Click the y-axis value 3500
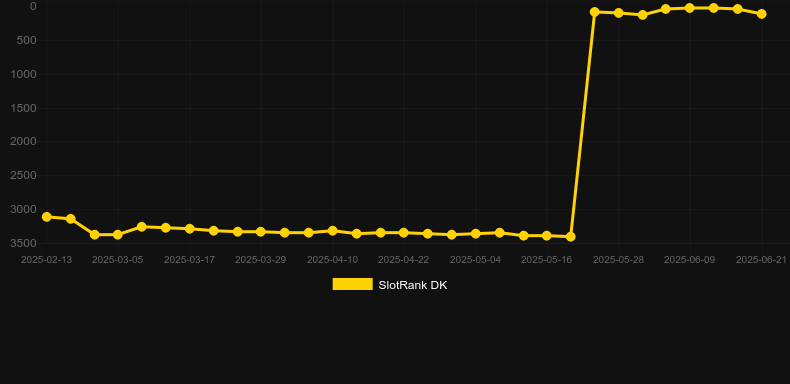Screen dimensions: 790x384 (x=24, y=243)
